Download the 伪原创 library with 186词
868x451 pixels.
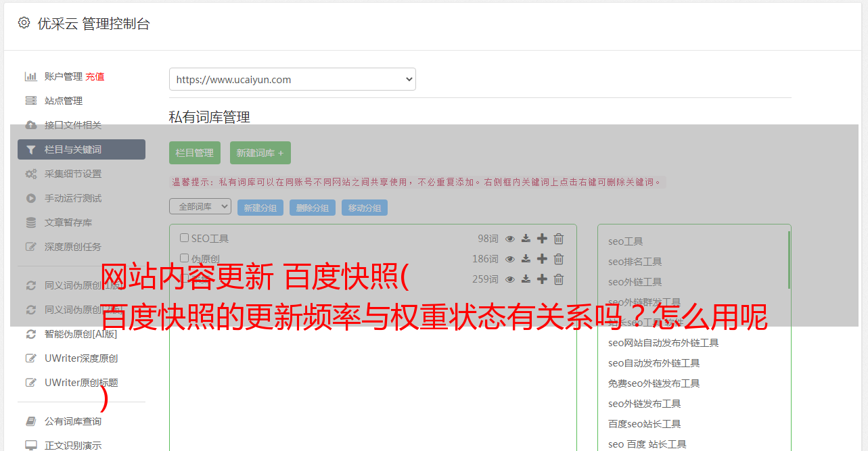click(x=526, y=259)
